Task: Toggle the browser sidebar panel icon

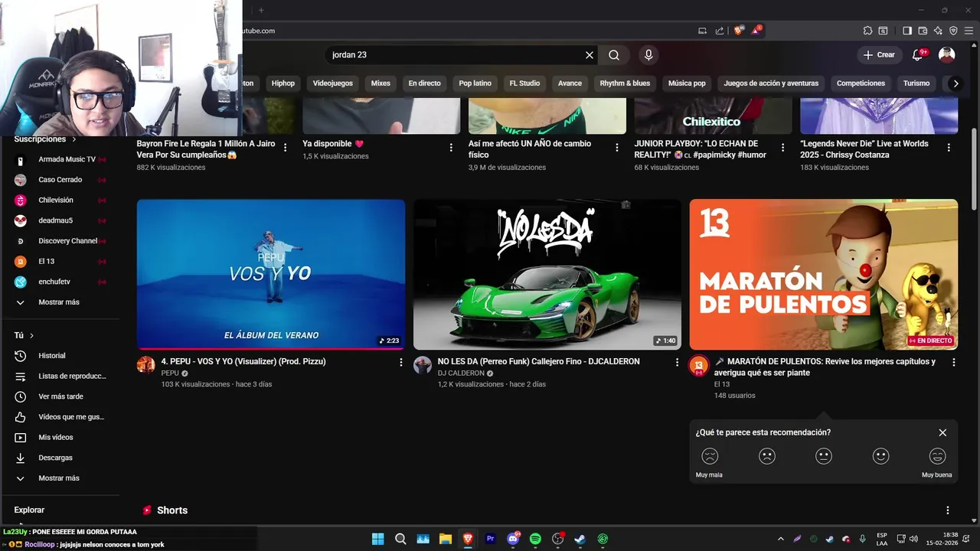Action: click(907, 31)
